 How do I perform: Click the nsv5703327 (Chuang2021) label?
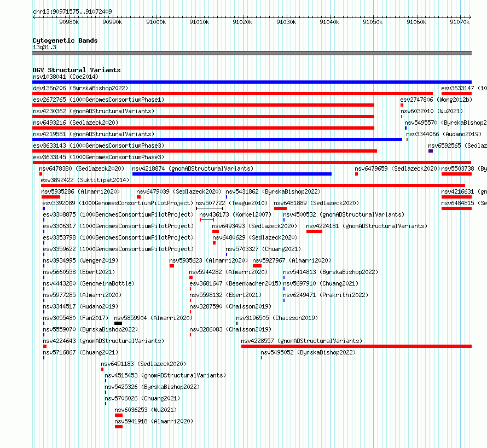click(263, 249)
